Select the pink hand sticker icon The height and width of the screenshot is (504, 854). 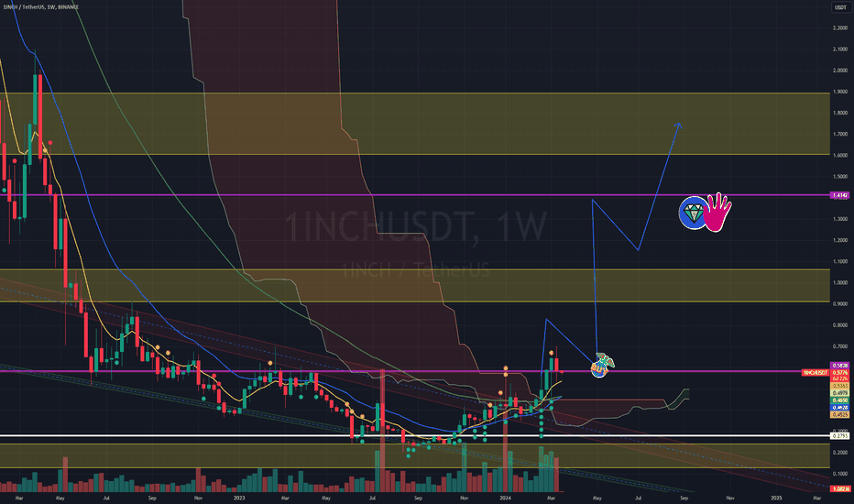[x=718, y=212]
